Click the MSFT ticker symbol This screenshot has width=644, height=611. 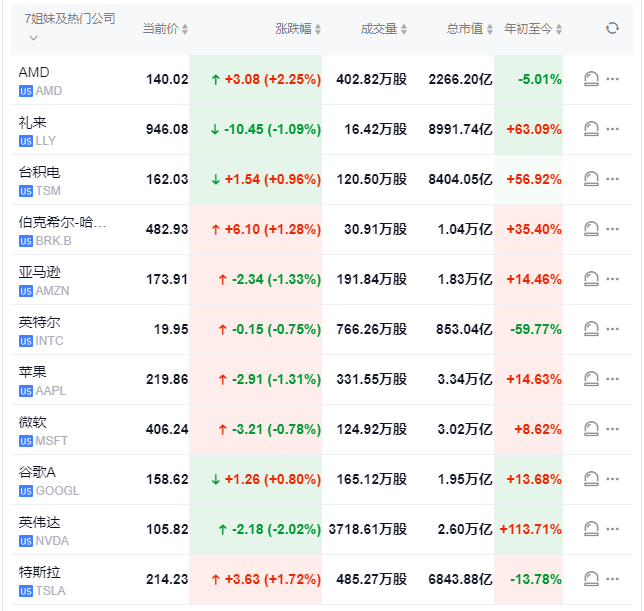(x=52, y=441)
